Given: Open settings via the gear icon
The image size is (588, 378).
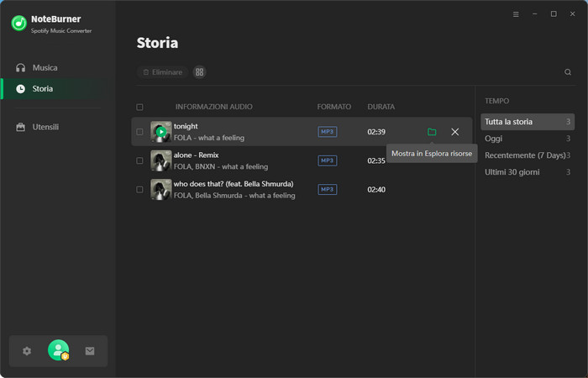Looking at the screenshot, I should (27, 351).
